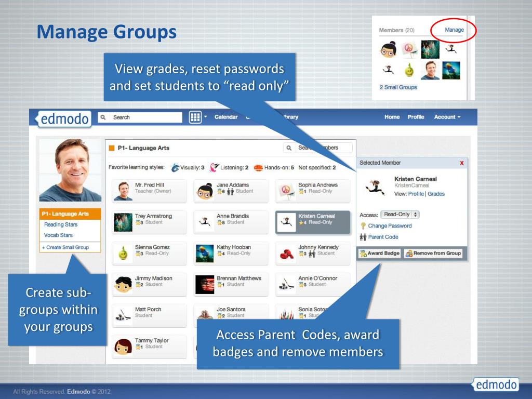The width and height of the screenshot is (532, 399).
Task: Click the green apple avatar in Members panel
Action: pos(409,71)
